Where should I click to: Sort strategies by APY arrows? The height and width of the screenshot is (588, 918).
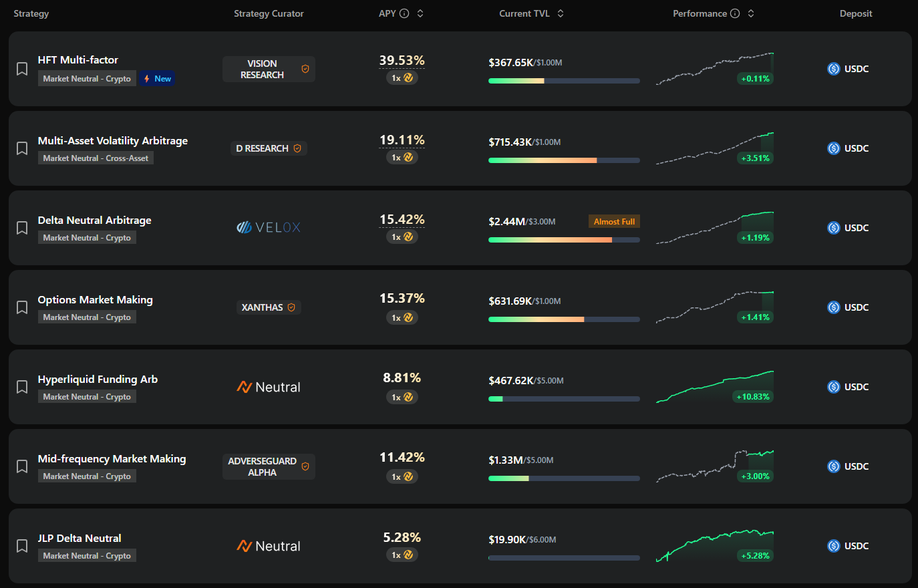[x=420, y=13]
